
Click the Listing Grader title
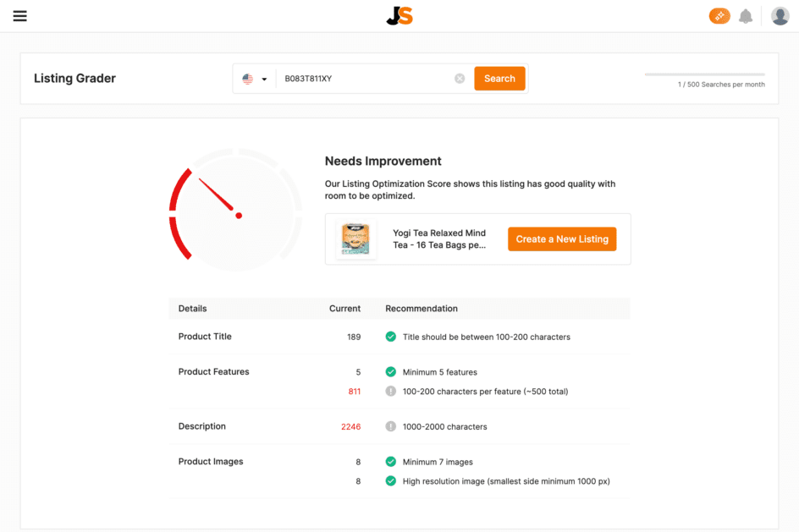pos(74,79)
